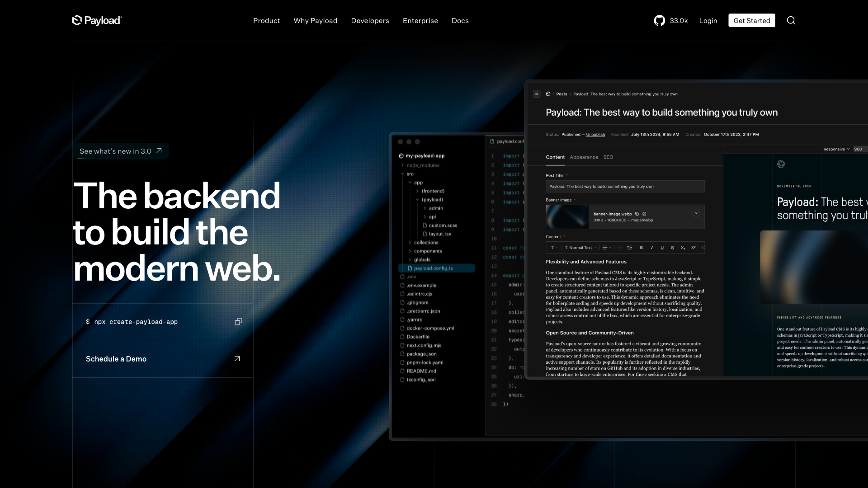Apply Subscript in the content editor toolbar
868x488 pixels.
pyautogui.click(x=683, y=248)
